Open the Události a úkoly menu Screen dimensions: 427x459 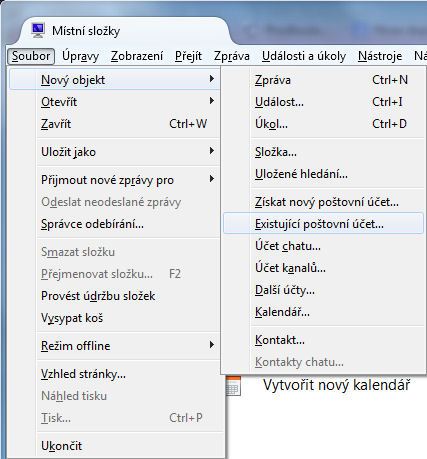(304, 56)
